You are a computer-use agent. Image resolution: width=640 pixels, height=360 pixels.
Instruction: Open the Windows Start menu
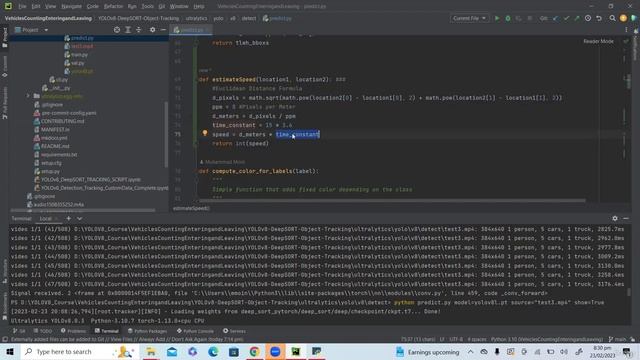[x=10, y=351]
